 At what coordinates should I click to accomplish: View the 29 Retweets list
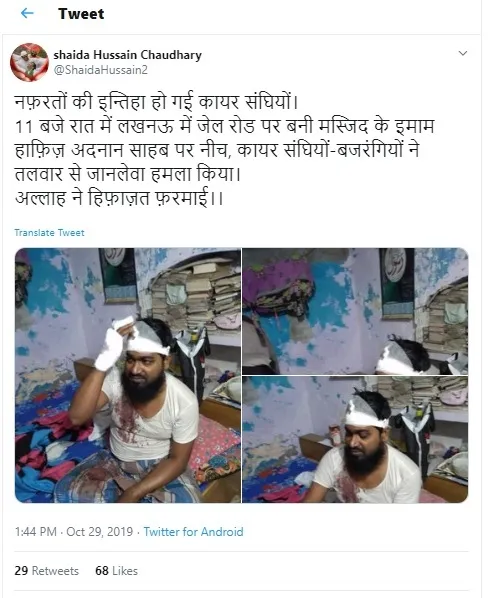(x=47, y=571)
